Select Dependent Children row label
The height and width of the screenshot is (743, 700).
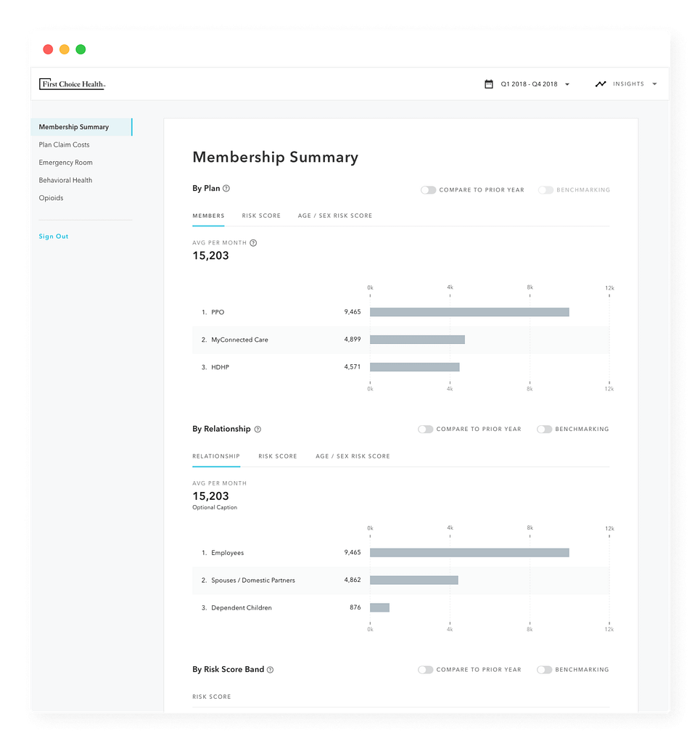coord(242,607)
